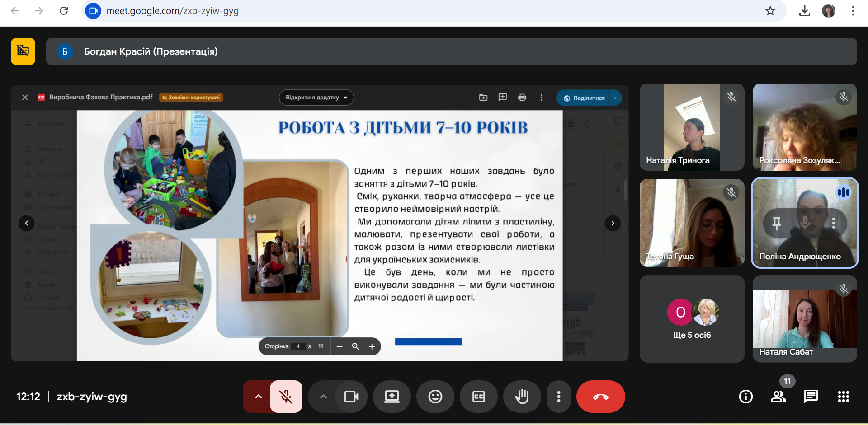Open the chat with everyone panel

click(x=811, y=397)
